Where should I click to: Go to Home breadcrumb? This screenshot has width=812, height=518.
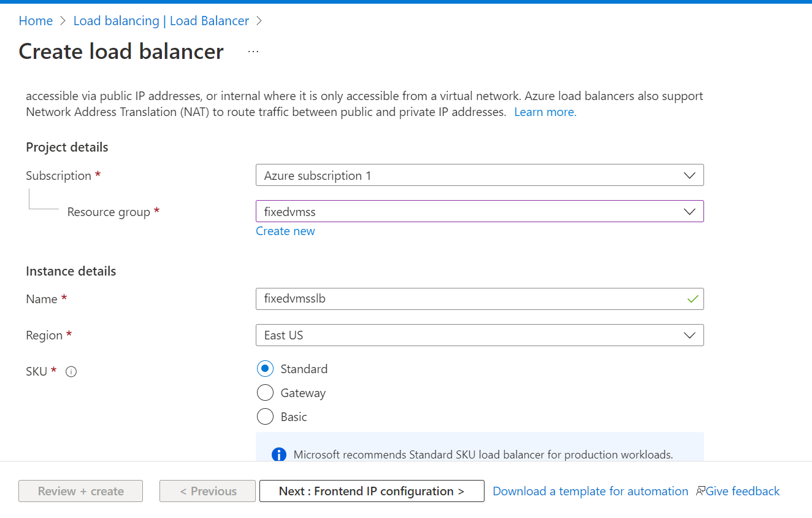click(x=36, y=21)
